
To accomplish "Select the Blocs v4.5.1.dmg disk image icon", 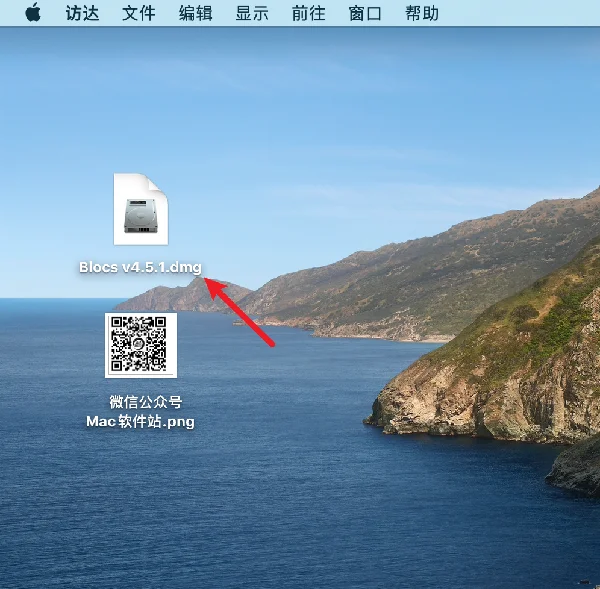I will coord(141,209).
